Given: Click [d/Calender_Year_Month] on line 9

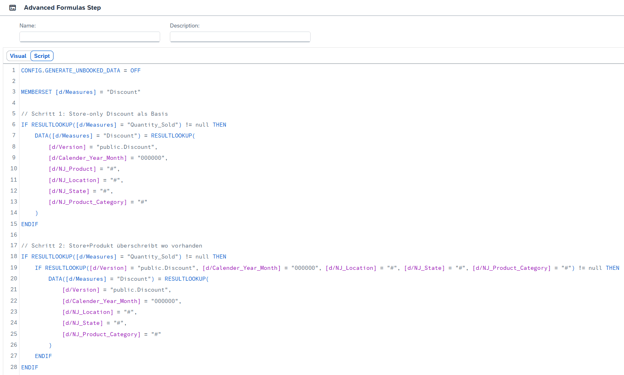Looking at the screenshot, I should (88, 158).
